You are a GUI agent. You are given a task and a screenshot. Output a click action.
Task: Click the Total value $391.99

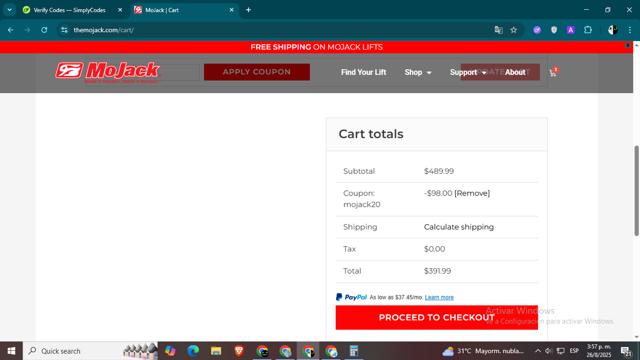pos(437,271)
